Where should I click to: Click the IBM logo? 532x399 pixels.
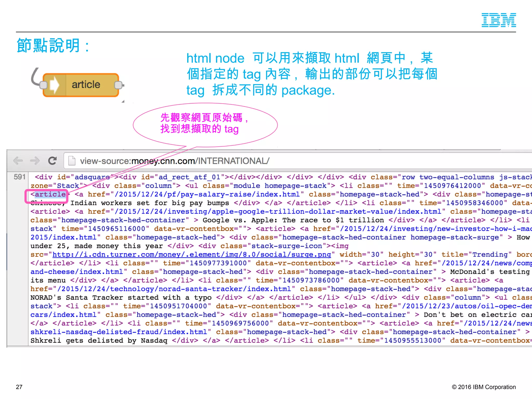[x=499, y=20]
